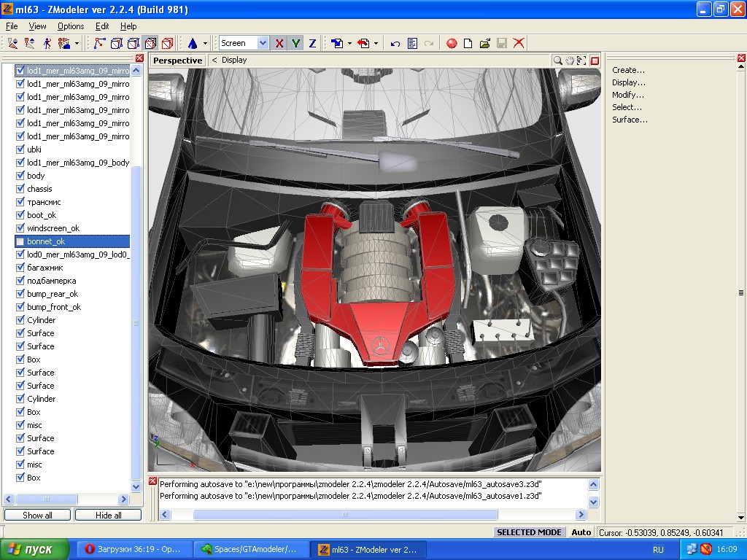The width and height of the screenshot is (747, 560).
Task: Expand the Create... command group
Action: coord(628,70)
